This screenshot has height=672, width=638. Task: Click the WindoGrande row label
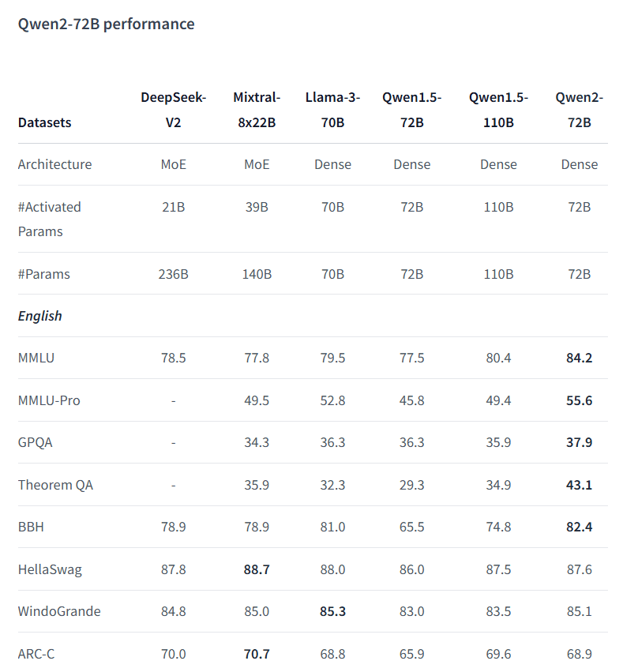(x=59, y=611)
